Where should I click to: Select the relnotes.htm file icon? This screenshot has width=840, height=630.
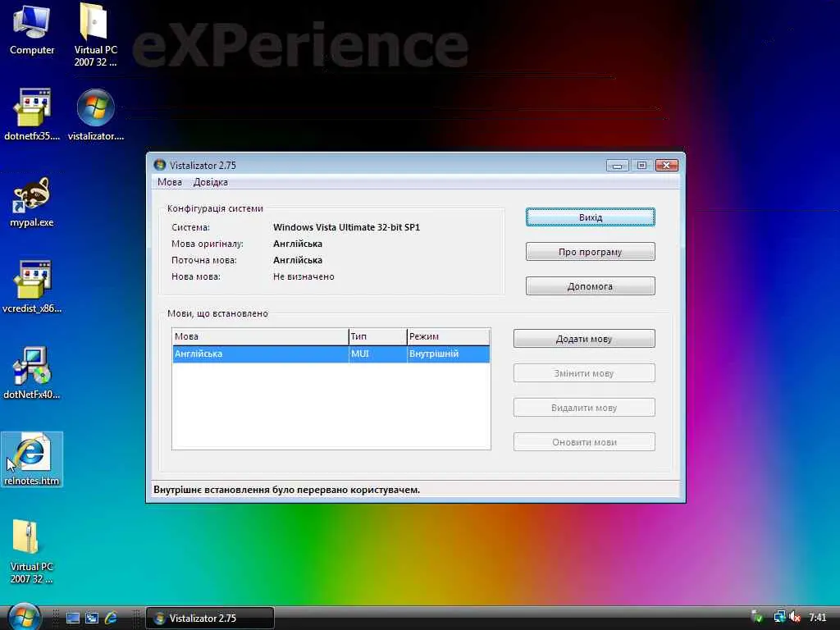tap(32, 459)
